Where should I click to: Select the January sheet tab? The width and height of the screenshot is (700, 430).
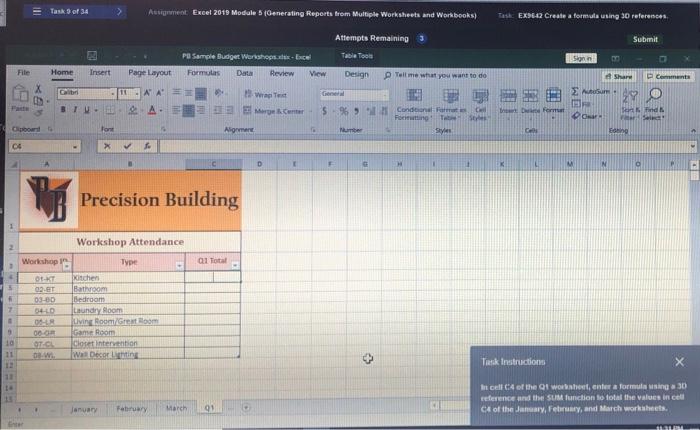tap(83, 409)
